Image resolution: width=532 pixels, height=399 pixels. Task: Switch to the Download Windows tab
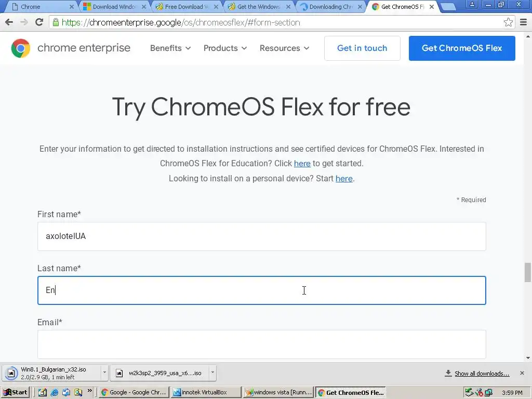pyautogui.click(x=115, y=7)
